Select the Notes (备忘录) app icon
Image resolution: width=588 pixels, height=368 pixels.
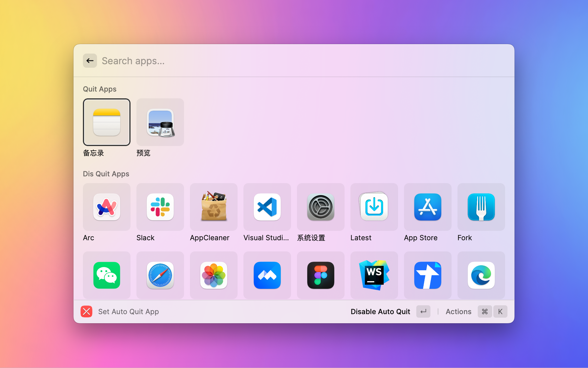107,122
